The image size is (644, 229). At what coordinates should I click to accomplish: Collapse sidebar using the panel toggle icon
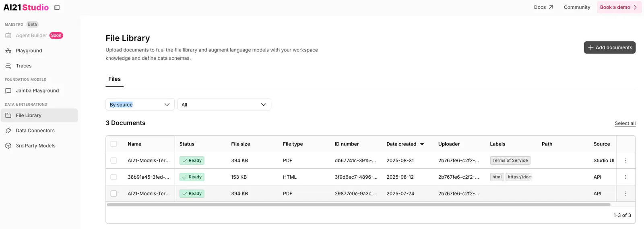pyautogui.click(x=57, y=7)
